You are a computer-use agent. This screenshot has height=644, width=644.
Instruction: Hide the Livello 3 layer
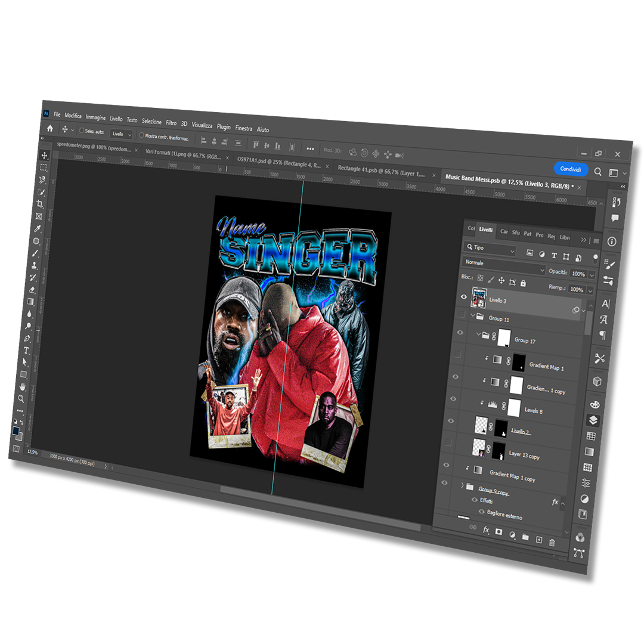click(x=464, y=296)
